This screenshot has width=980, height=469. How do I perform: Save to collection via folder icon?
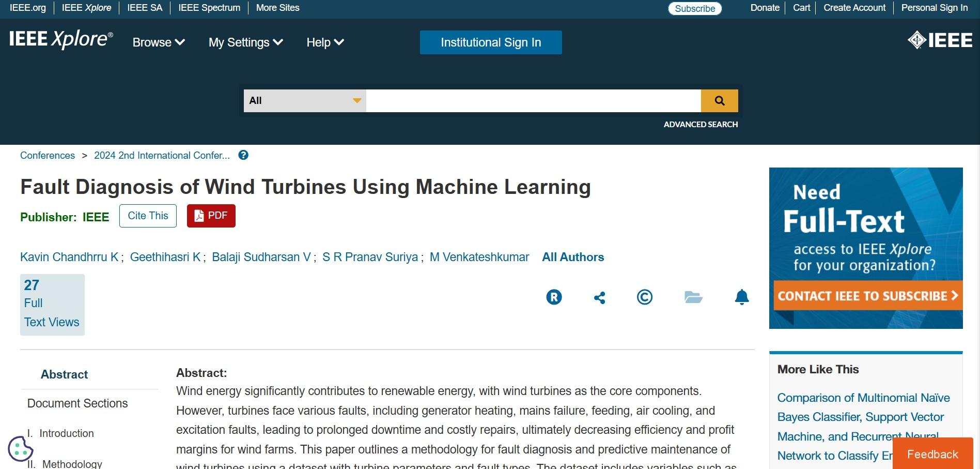tap(693, 297)
